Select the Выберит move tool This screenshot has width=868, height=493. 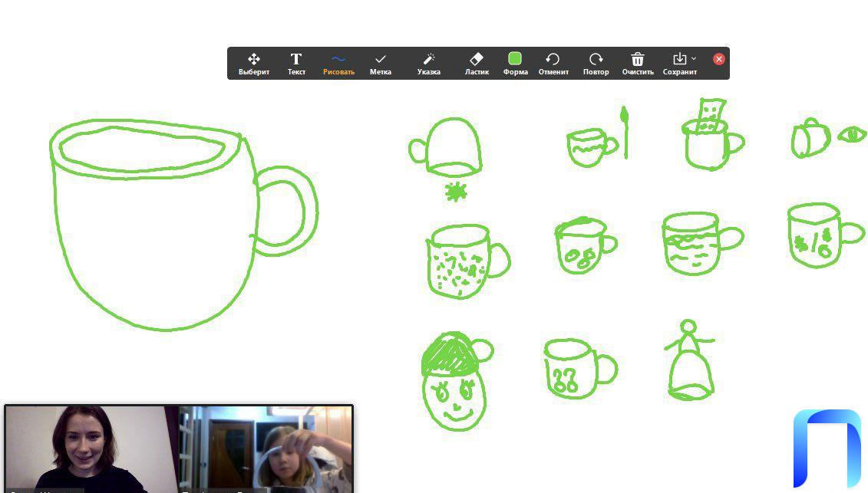253,64
